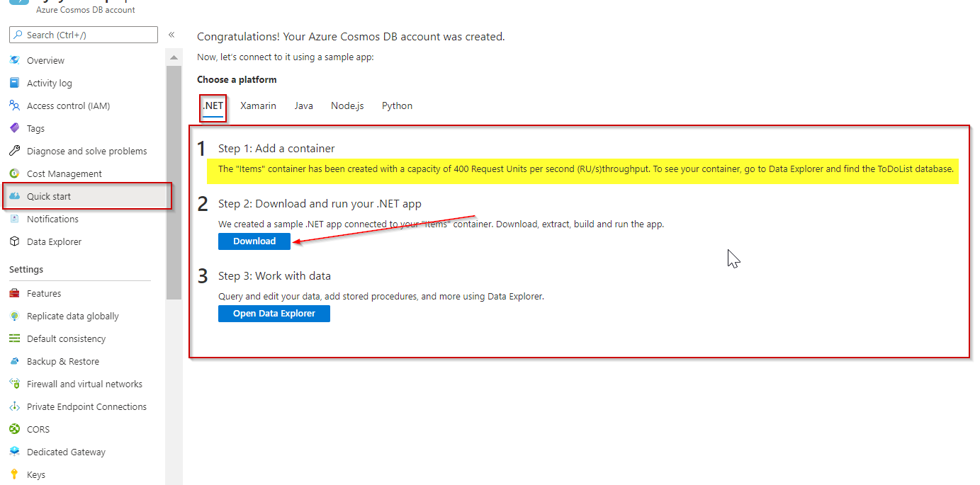Click the Access control (IAM) people icon
The height and width of the screenshot is (485, 980).
click(14, 106)
